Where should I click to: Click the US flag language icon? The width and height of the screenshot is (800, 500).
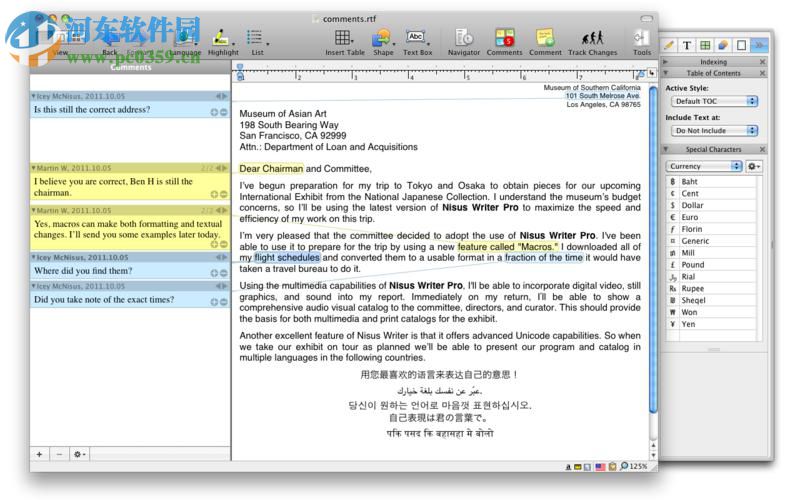pyautogui.click(x=600, y=466)
